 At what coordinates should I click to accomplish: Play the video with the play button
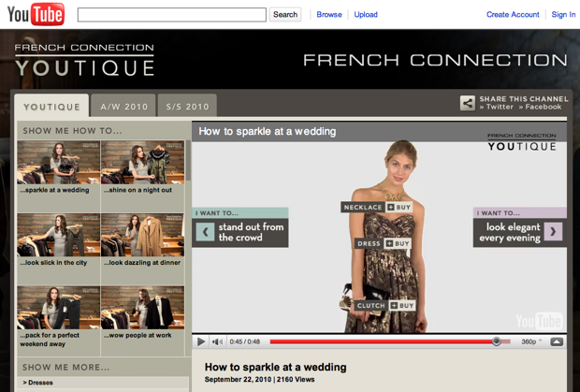coord(201,341)
